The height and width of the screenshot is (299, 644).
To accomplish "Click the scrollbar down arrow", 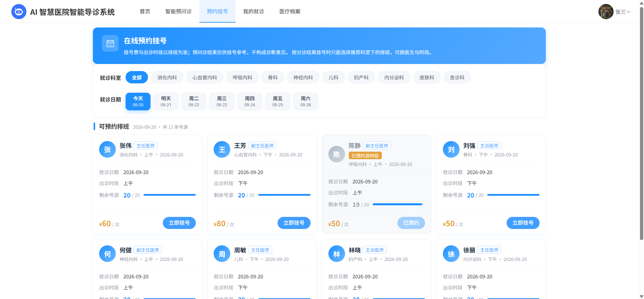I will [641, 296].
